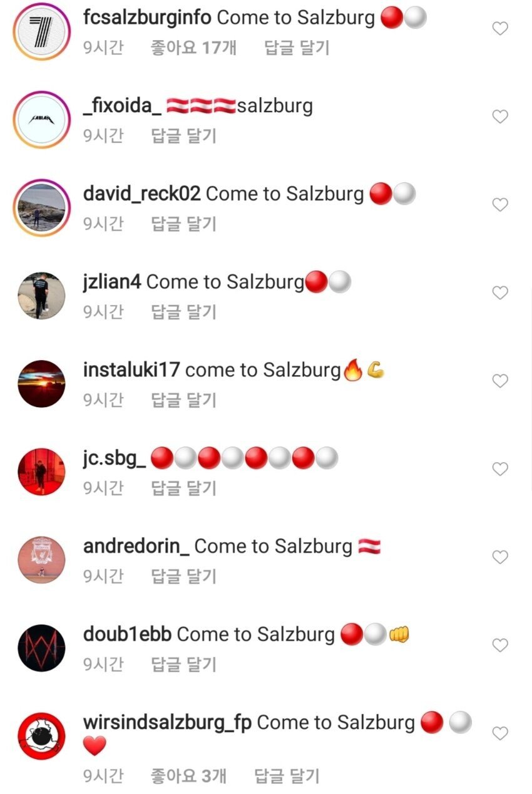The image size is (532, 794).
Task: Like the fcsalzburginfo comment with the heart
Action: click(x=500, y=28)
